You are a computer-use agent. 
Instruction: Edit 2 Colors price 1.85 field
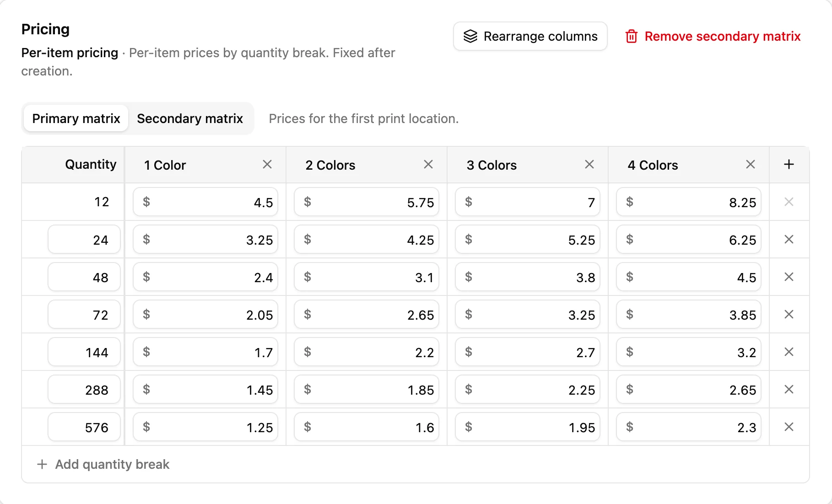[x=367, y=390]
